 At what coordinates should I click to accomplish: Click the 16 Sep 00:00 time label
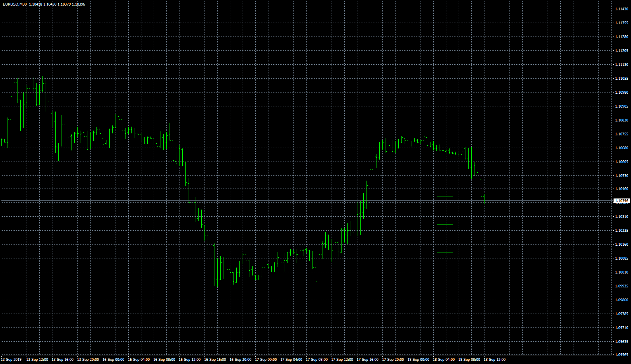coord(114,360)
